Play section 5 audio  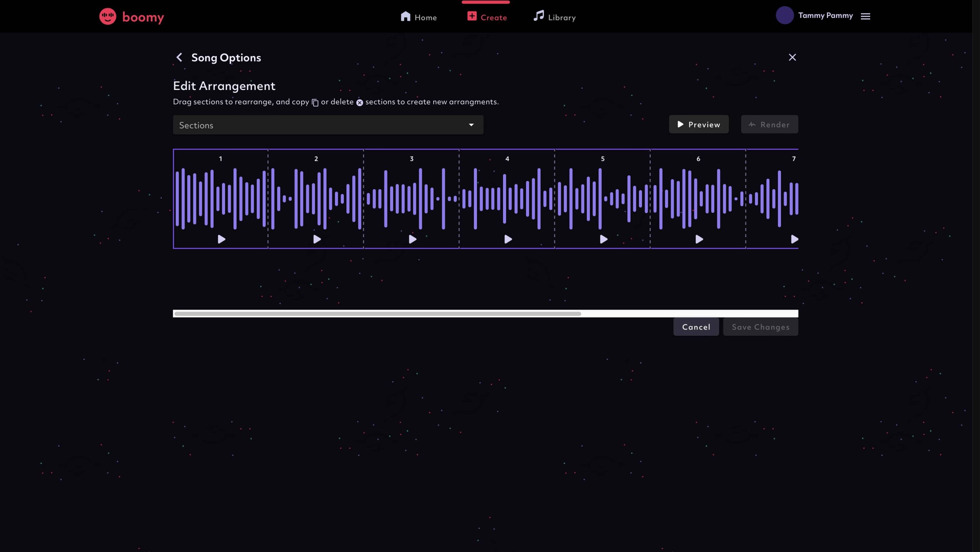tap(603, 239)
